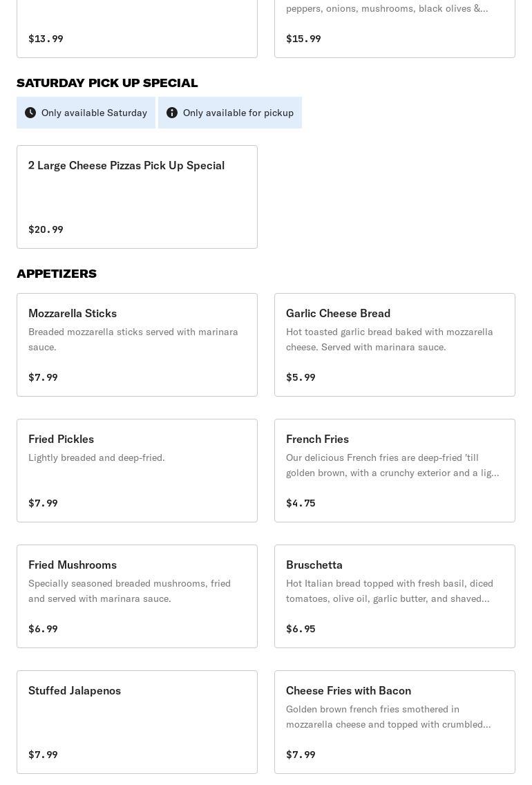Click the Bruschetta description text

[x=390, y=591]
